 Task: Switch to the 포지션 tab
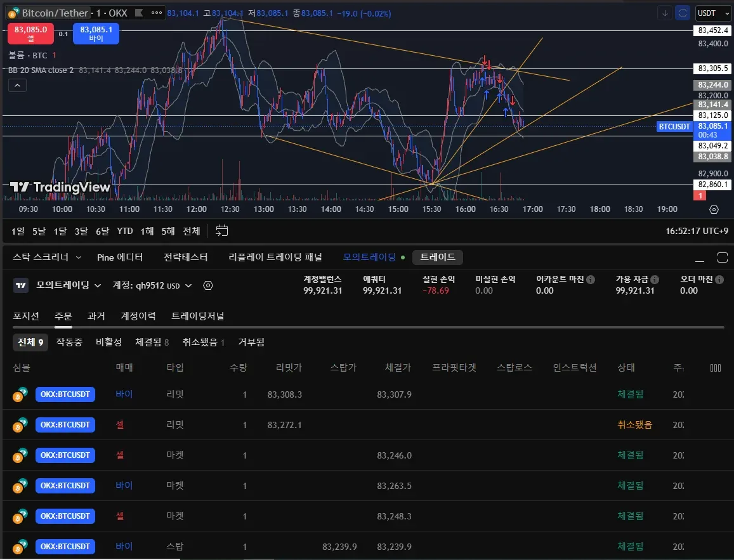pyautogui.click(x=26, y=316)
